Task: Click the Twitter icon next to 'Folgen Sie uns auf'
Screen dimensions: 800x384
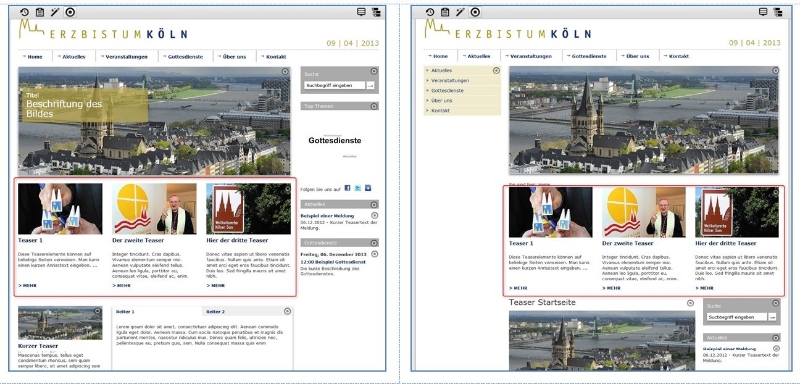Action: [358, 188]
